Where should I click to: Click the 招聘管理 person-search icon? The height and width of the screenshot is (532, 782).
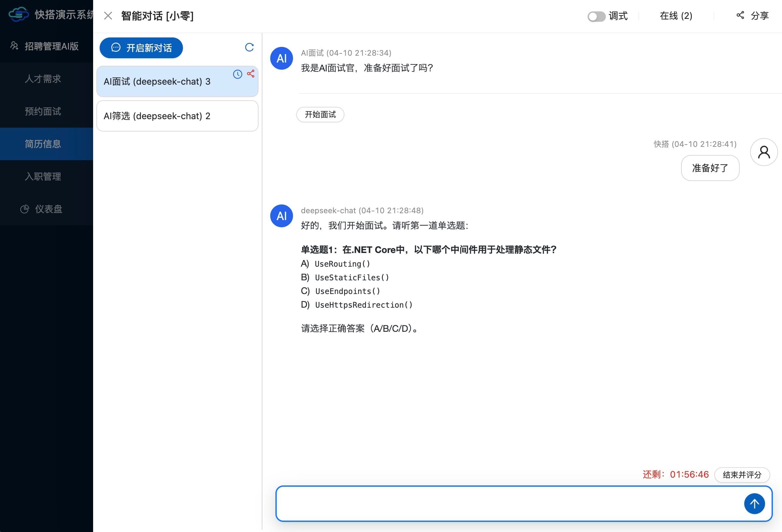click(x=14, y=46)
